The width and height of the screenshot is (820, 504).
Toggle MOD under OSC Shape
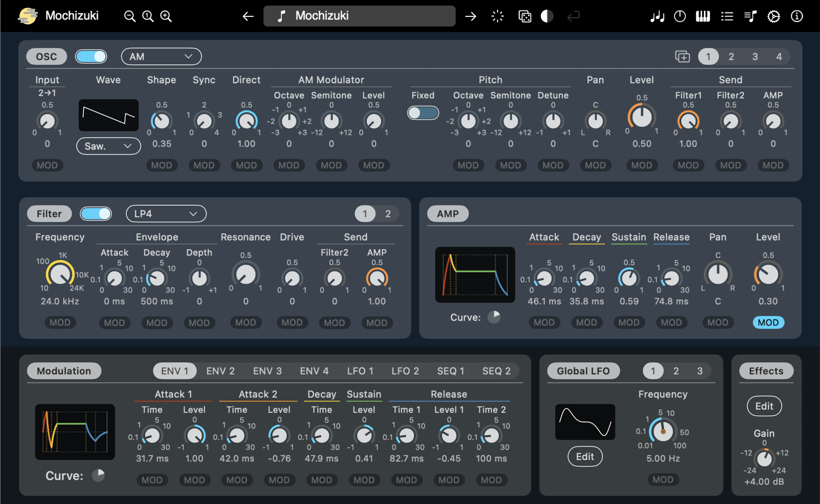161,165
